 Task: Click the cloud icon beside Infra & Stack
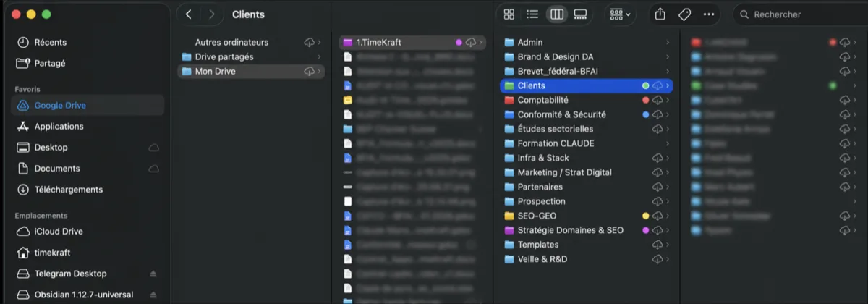tap(658, 159)
